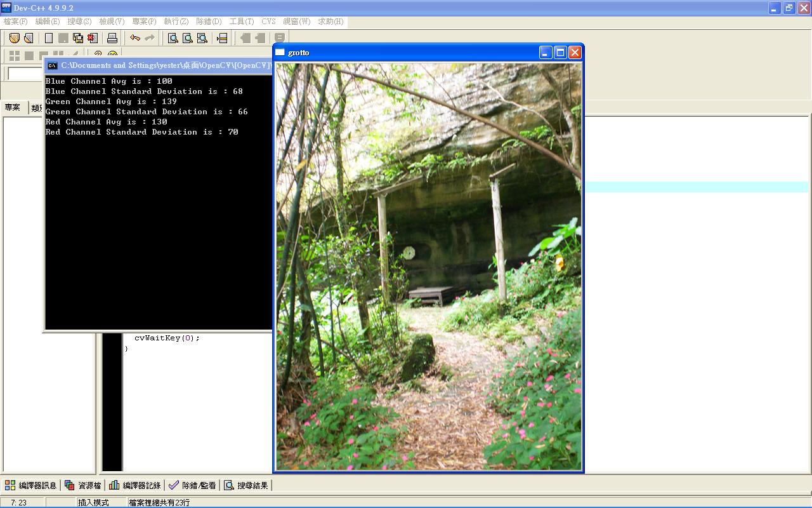Click the Go to line icon

[x=222, y=38]
